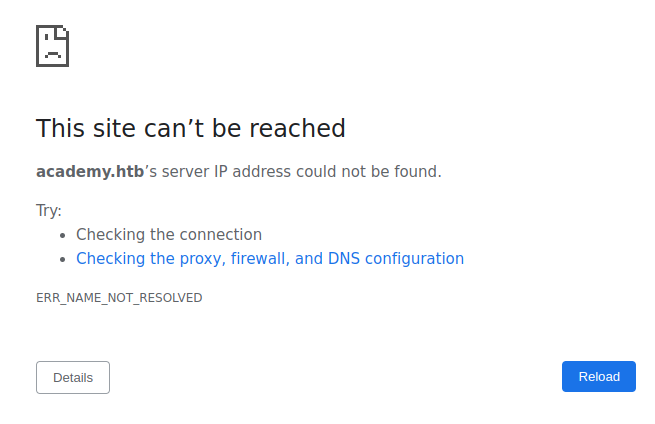Click the word "Checking" in the blue link
Viewport: 655px width, 424px height.
click(x=111, y=259)
